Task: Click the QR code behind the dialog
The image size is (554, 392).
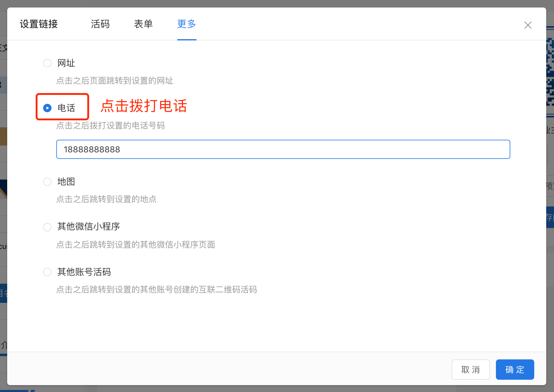Action: (550, 72)
